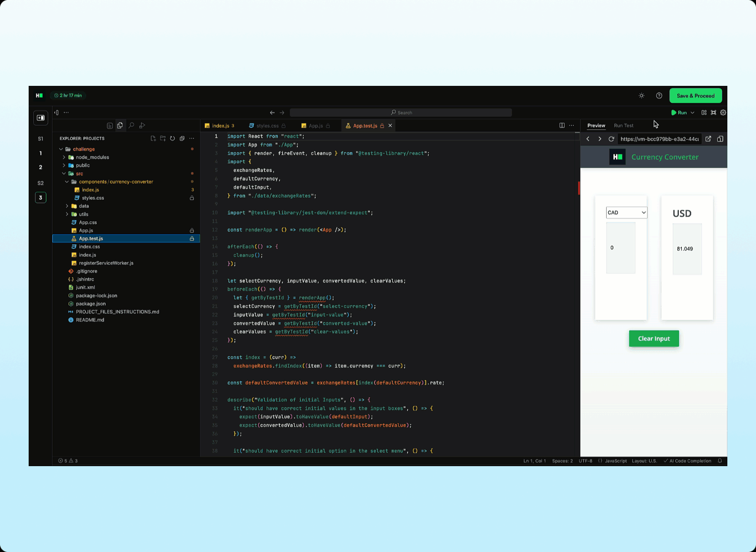Viewport: 756px width, 552px height.
Task: Click the converted value box showing 81.049
Action: pyautogui.click(x=687, y=249)
